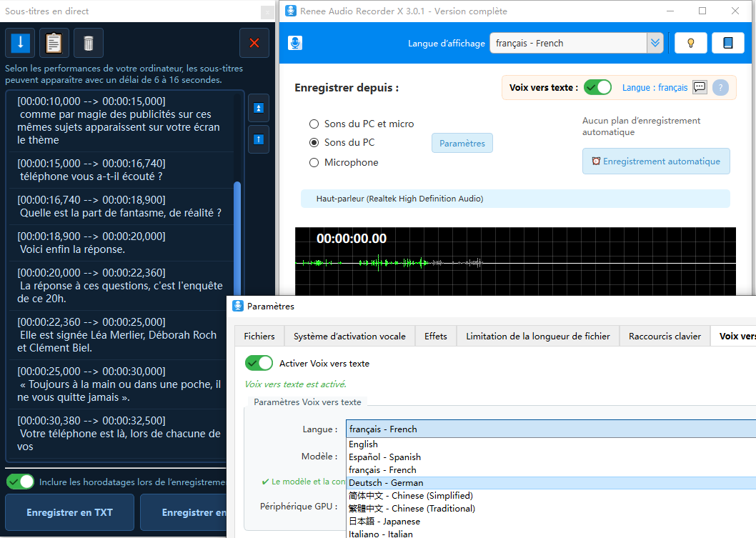
Task: Choose English from the language list
Action: click(551, 444)
